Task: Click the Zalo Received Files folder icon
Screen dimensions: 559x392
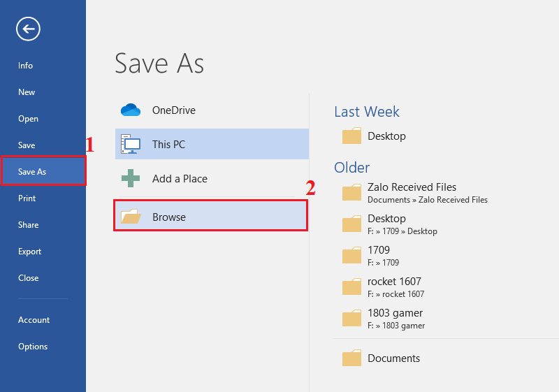Action: (x=352, y=193)
